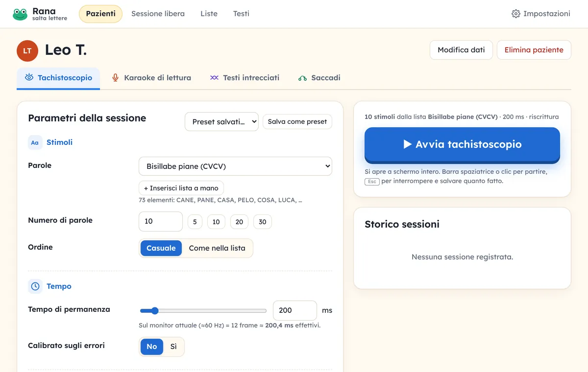Image resolution: width=588 pixels, height=372 pixels.
Task: Open the Parole word list dropdown
Action: [235, 166]
